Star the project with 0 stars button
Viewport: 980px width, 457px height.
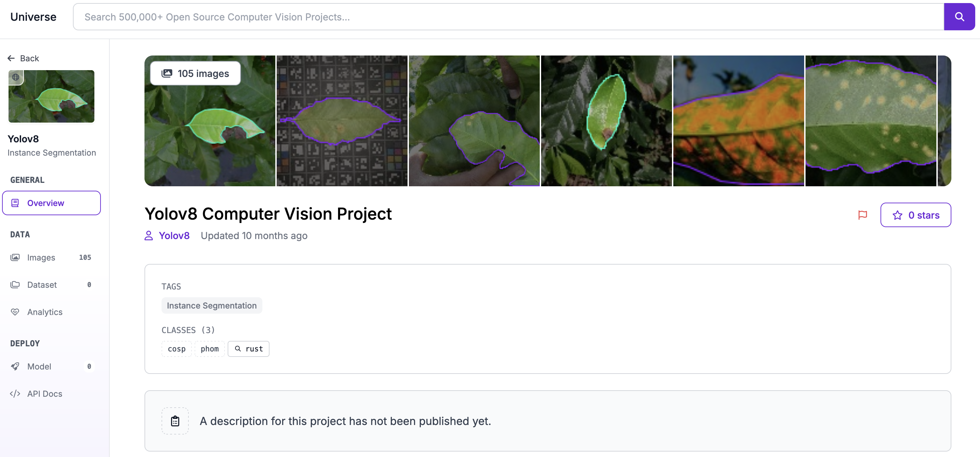(x=915, y=215)
